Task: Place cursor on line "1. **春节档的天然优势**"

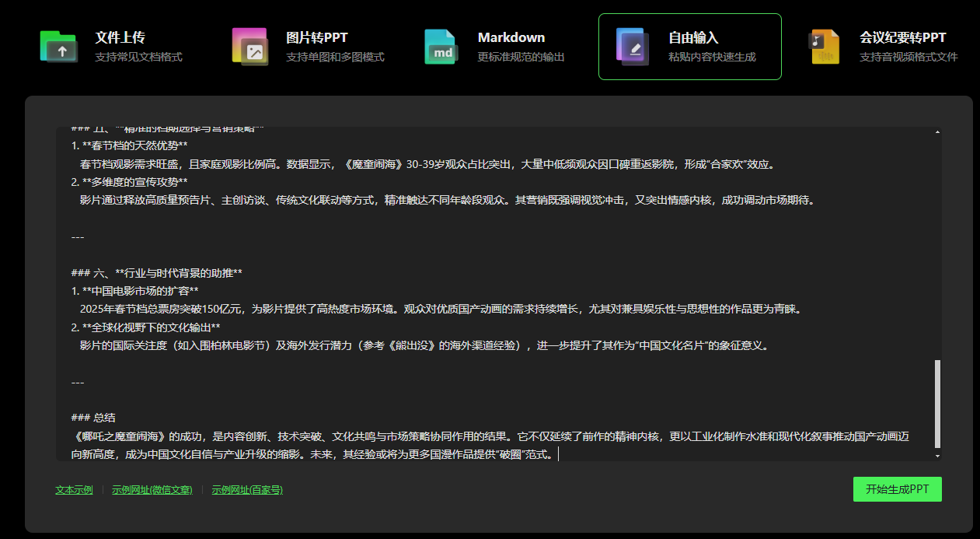Action: 129,145
